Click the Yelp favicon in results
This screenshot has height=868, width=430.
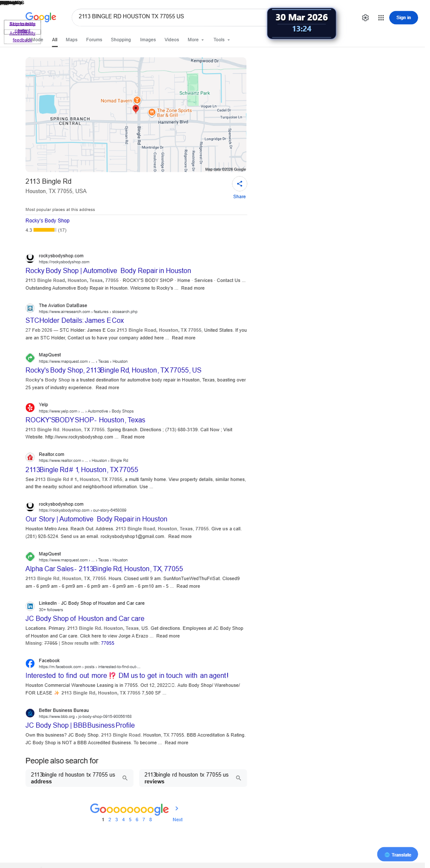coord(30,407)
